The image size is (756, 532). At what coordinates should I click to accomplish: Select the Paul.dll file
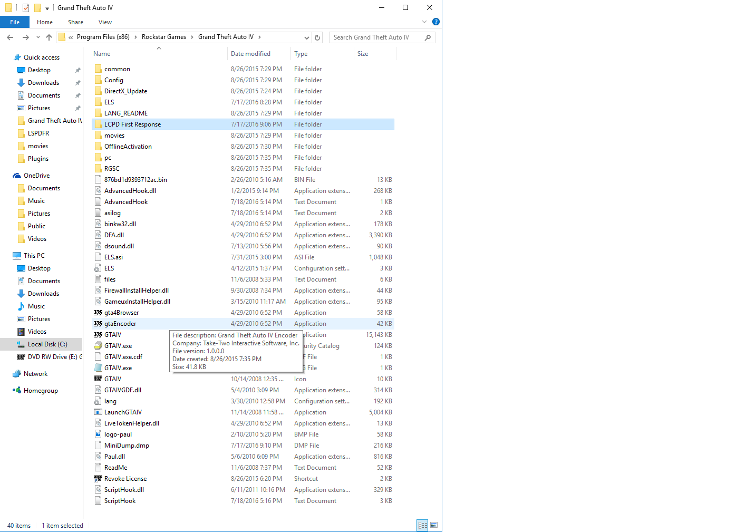243,457
